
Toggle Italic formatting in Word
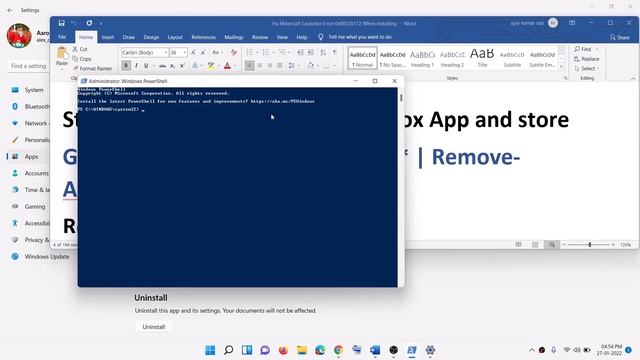(136, 65)
